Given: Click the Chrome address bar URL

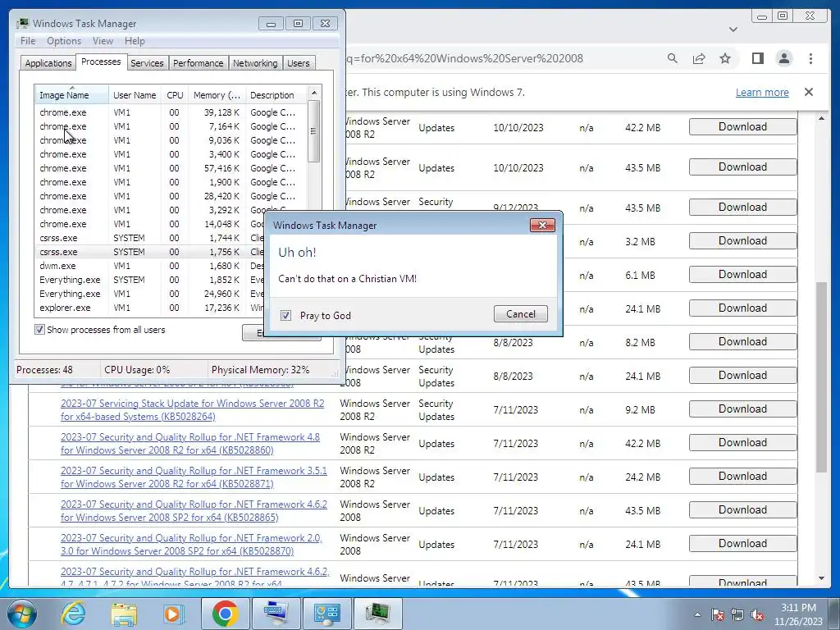Looking at the screenshot, I should 465,58.
